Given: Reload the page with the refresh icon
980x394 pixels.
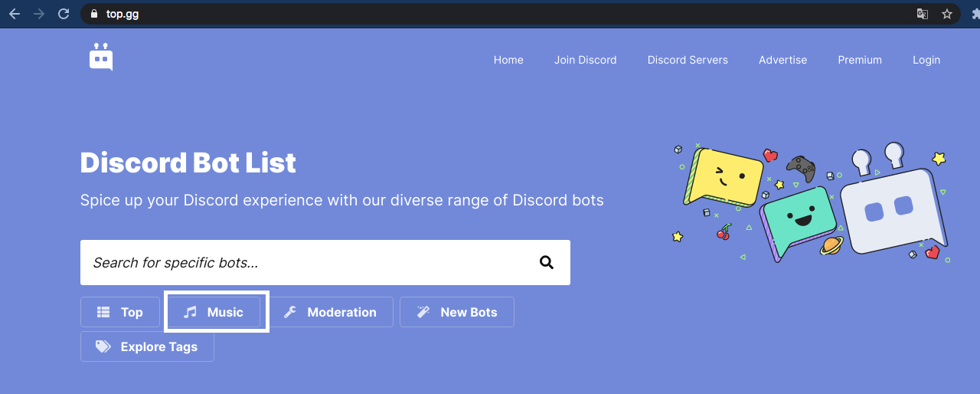Looking at the screenshot, I should point(64,14).
